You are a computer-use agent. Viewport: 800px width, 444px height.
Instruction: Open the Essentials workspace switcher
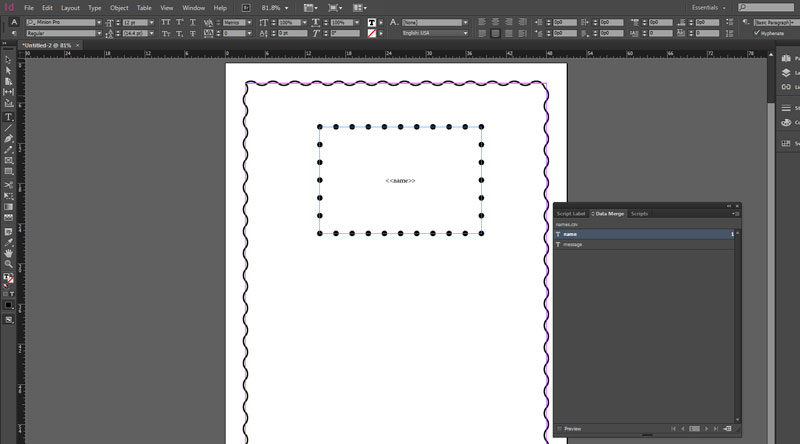708,8
